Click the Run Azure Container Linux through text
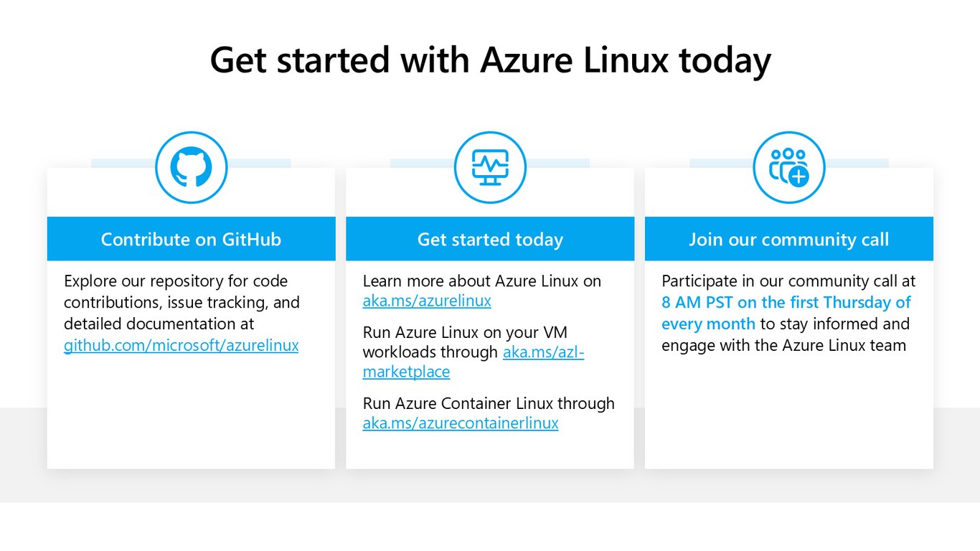 pos(489,403)
